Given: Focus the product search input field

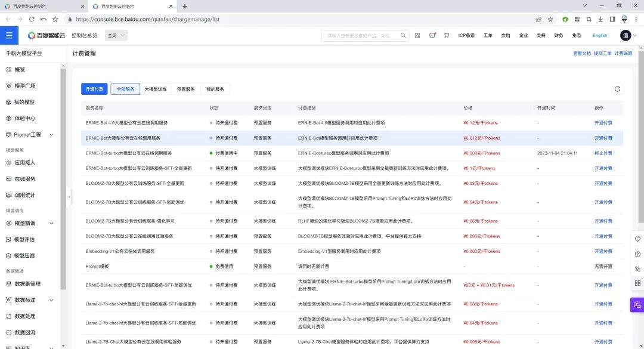Looking at the screenshot, I should point(361,36).
